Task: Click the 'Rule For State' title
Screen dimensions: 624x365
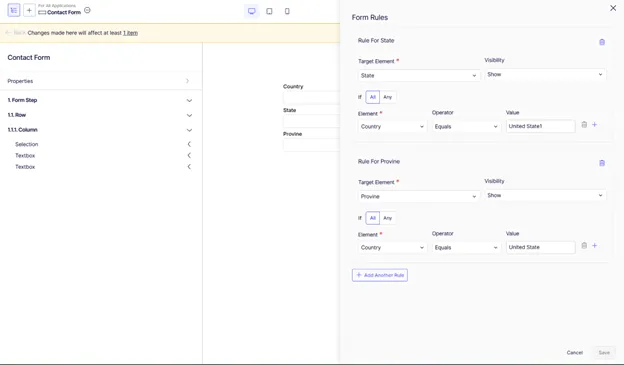Action: 376,40
